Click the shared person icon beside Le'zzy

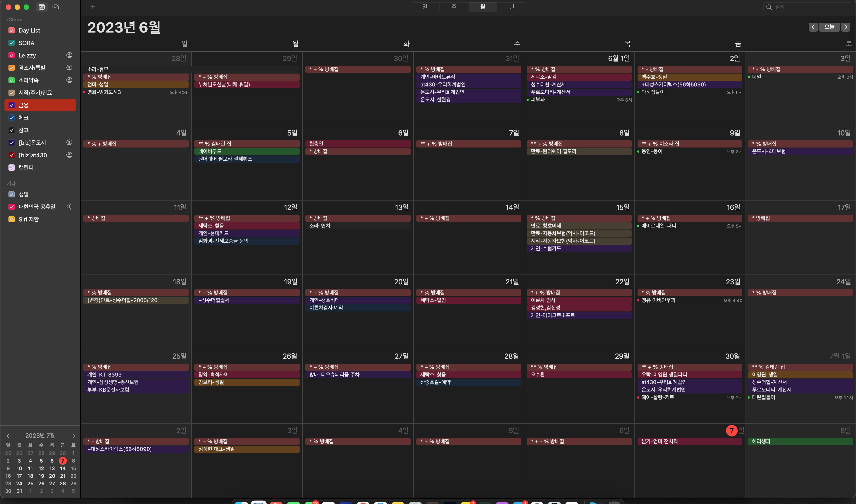pyautogui.click(x=69, y=55)
